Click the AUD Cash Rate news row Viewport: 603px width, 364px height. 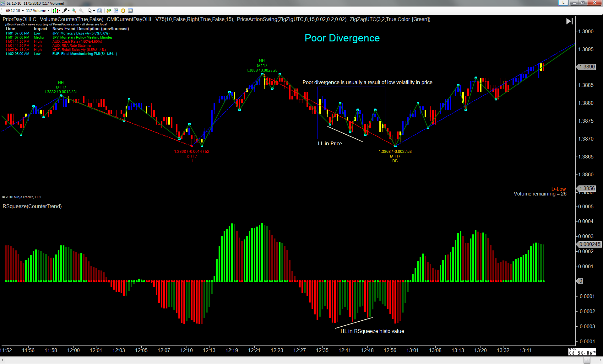tap(54, 41)
